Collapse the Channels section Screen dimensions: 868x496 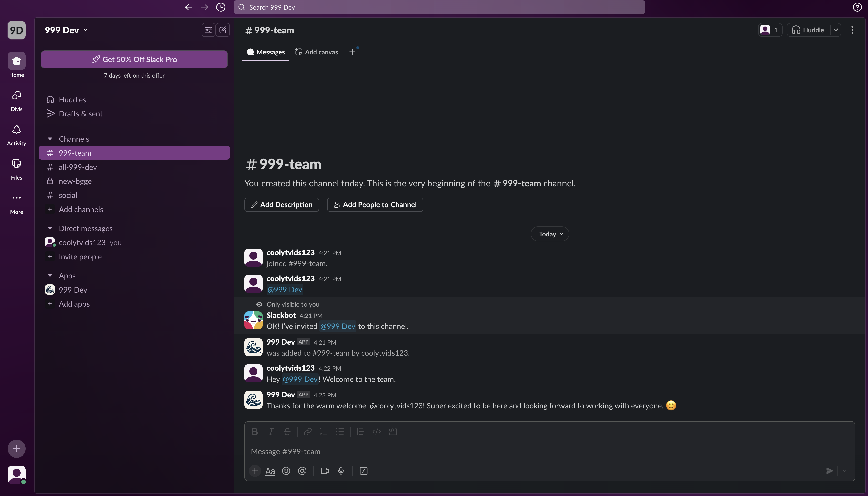click(50, 139)
